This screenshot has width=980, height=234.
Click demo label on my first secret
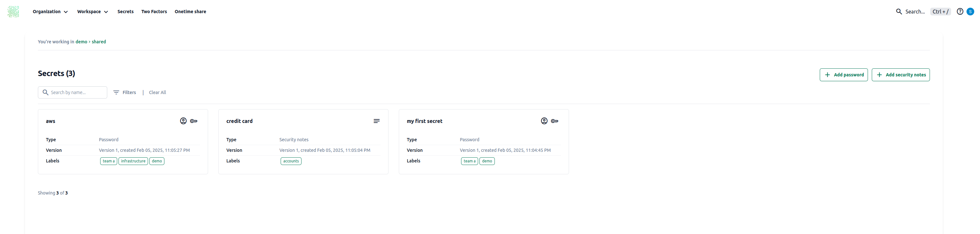487,161
